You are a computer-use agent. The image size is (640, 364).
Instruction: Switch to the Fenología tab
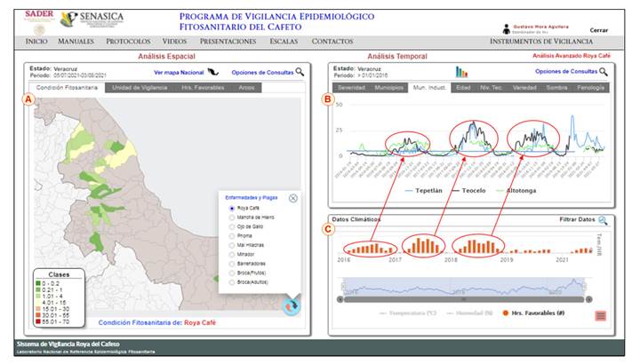(x=592, y=88)
